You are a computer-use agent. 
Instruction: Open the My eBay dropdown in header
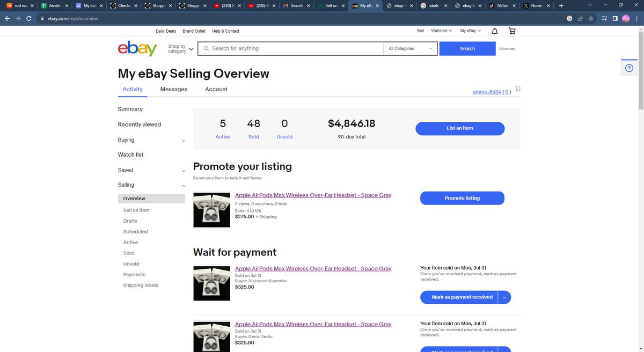(x=471, y=31)
